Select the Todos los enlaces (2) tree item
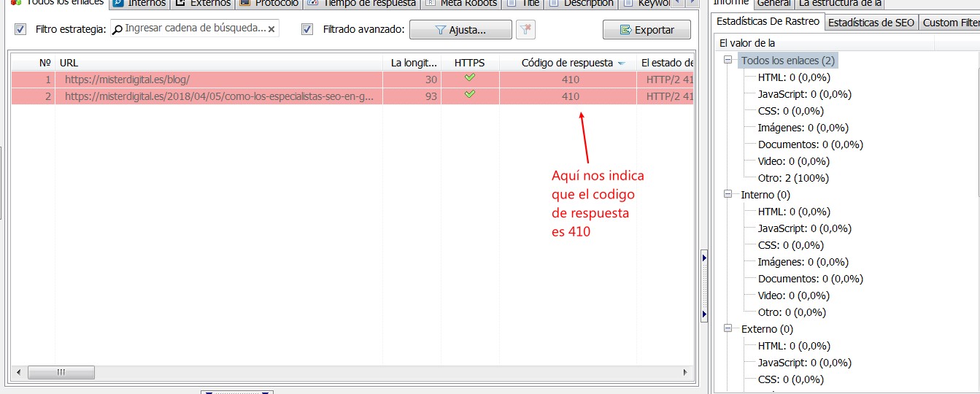The image size is (980, 394). [x=788, y=61]
